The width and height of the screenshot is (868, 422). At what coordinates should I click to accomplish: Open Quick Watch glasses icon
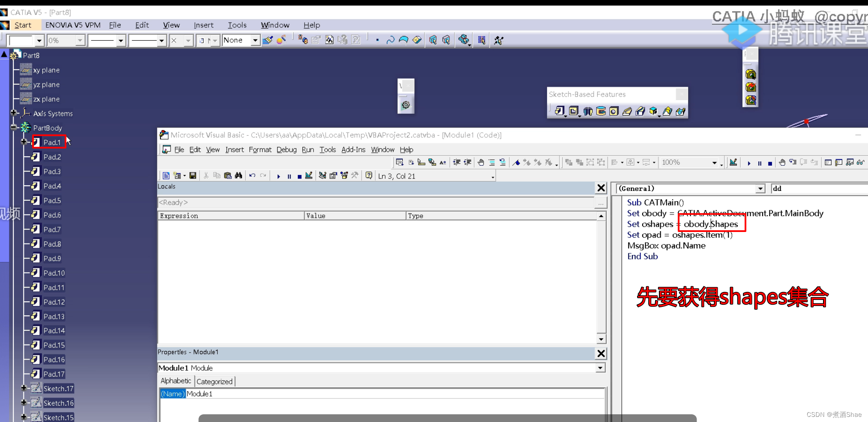[x=860, y=162]
